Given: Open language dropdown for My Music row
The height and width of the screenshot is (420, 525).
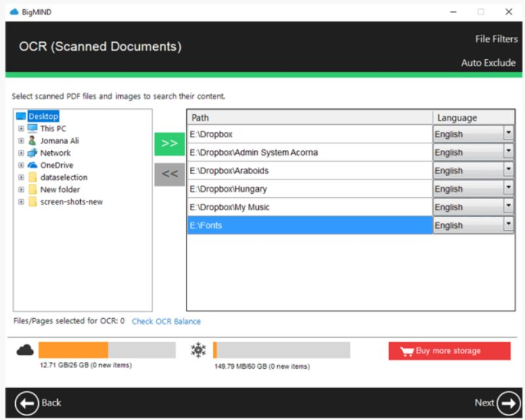Looking at the screenshot, I should (x=509, y=206).
